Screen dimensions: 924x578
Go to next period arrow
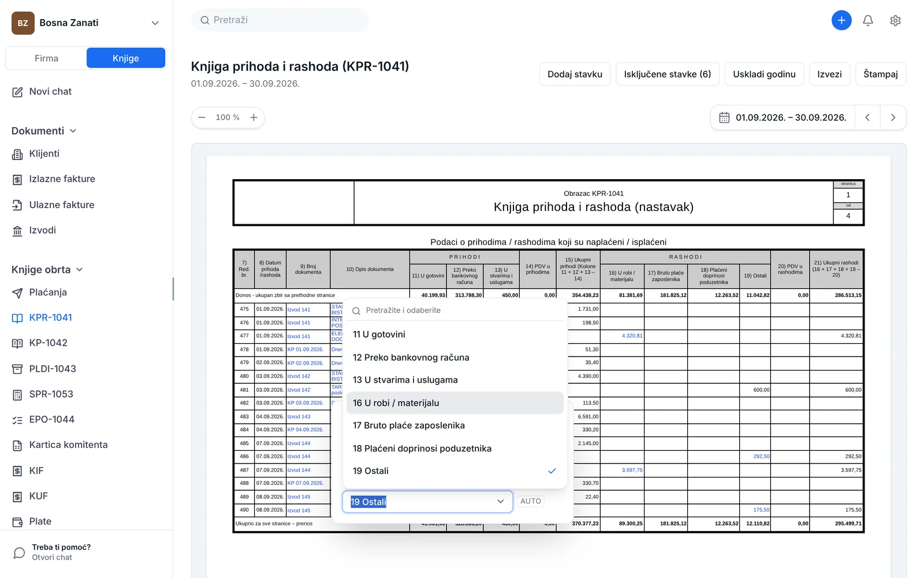893,117
